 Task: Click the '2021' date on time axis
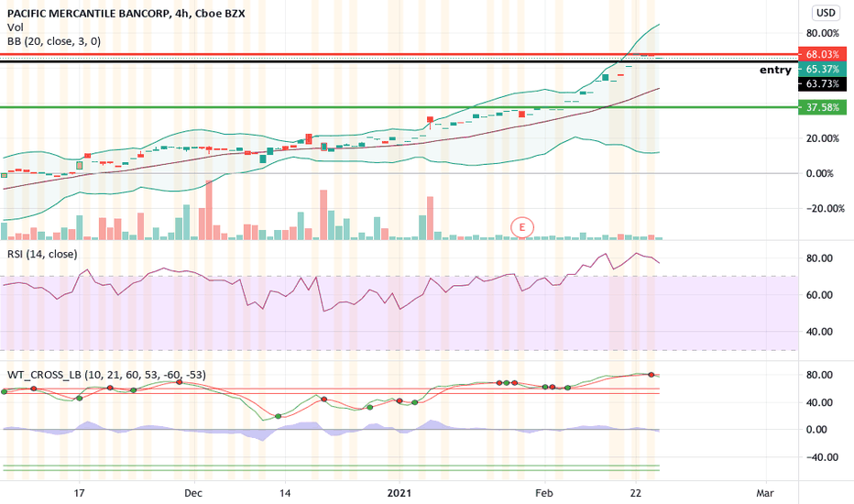tap(400, 493)
